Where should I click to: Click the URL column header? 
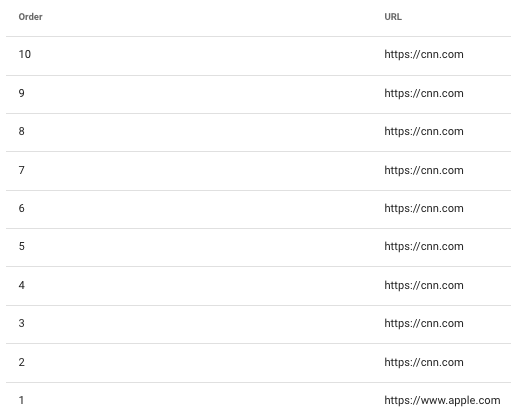coord(393,17)
